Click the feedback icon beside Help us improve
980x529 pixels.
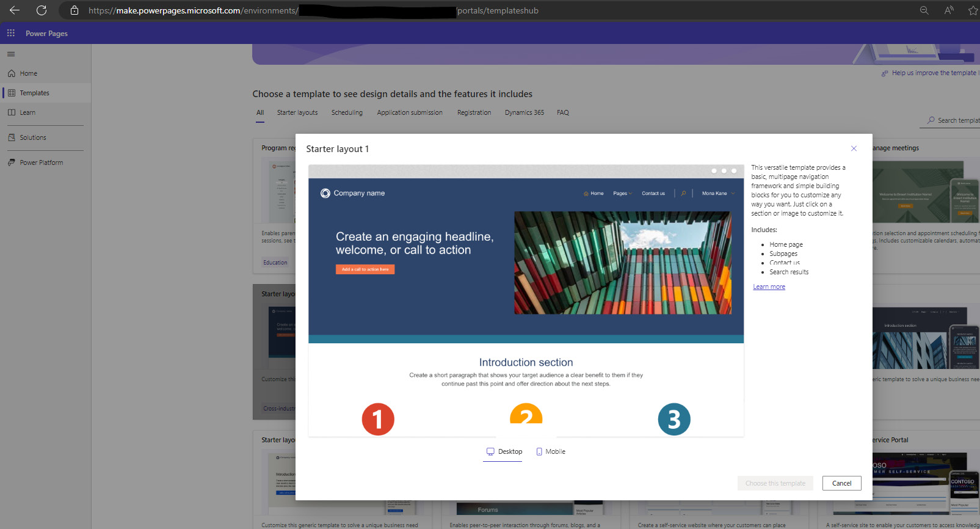[x=885, y=73]
